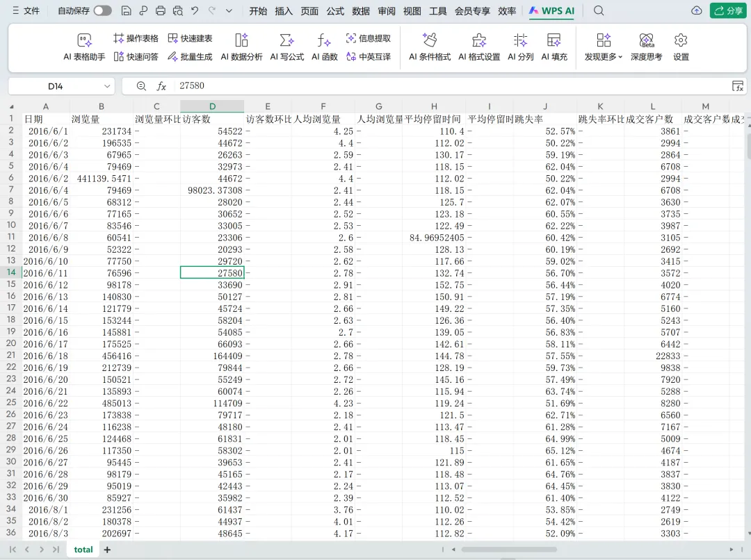Image resolution: width=751 pixels, height=560 pixels.
Task: Switch to the 视图 tab
Action: pyautogui.click(x=412, y=10)
